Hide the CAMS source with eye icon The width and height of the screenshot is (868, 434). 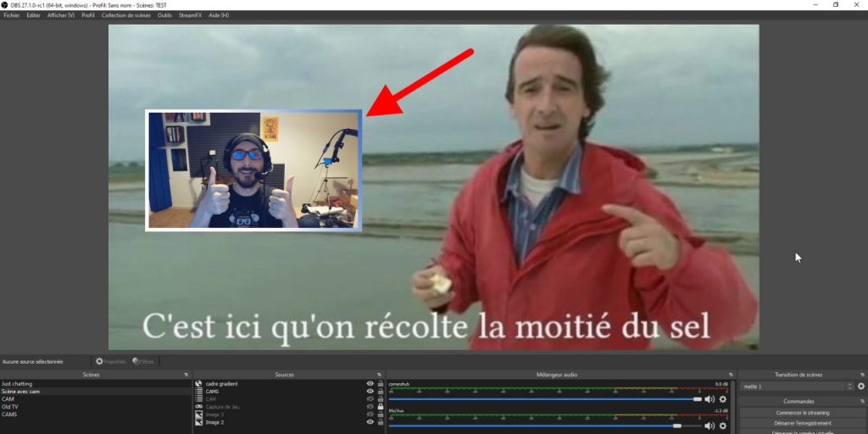[x=370, y=392]
